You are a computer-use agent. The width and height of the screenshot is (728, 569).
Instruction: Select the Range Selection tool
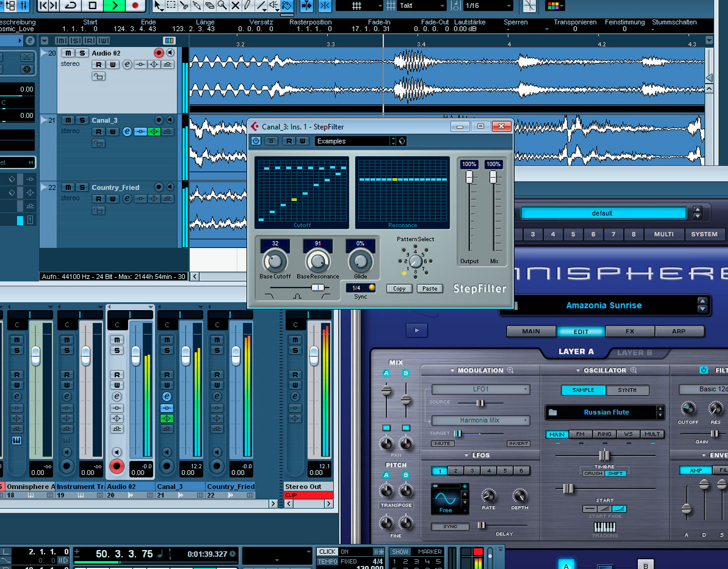click(172, 5)
